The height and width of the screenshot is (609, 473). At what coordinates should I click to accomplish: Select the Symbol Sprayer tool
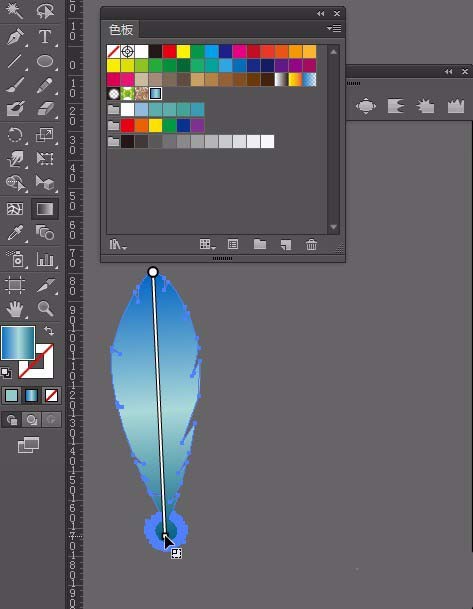click(15, 259)
